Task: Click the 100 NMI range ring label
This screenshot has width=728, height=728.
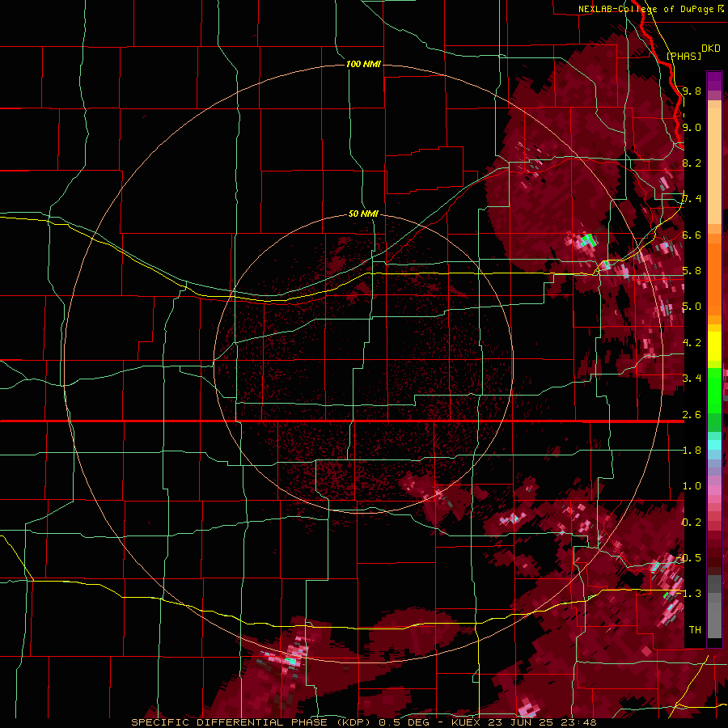Action: click(363, 64)
